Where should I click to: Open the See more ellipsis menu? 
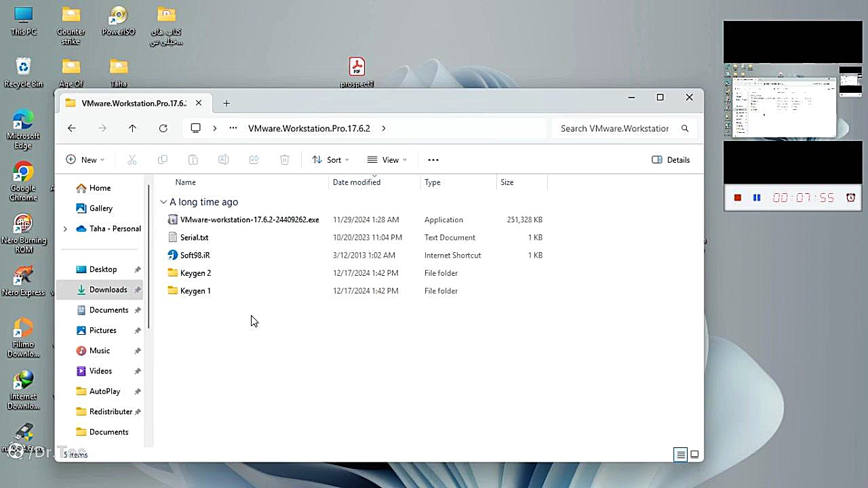(x=433, y=160)
